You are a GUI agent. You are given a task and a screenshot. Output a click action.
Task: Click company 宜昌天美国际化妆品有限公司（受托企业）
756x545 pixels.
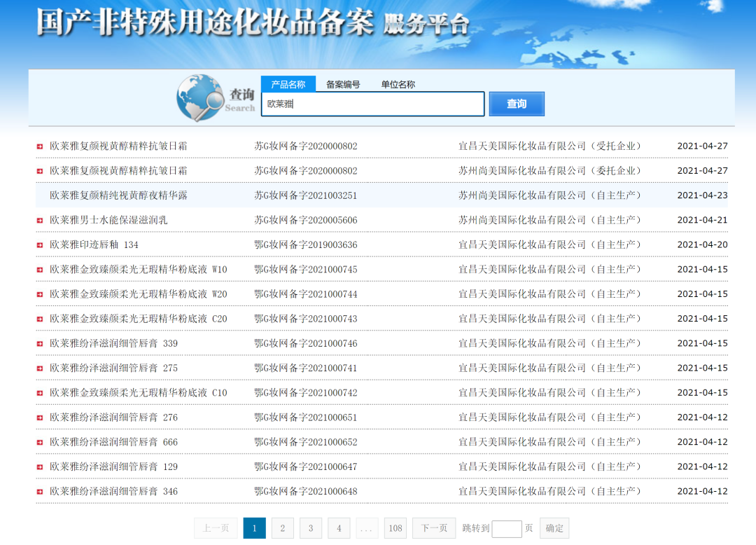pyautogui.click(x=549, y=146)
